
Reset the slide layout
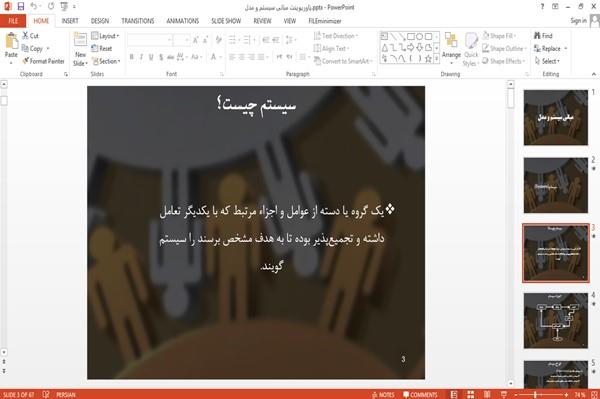102,49
